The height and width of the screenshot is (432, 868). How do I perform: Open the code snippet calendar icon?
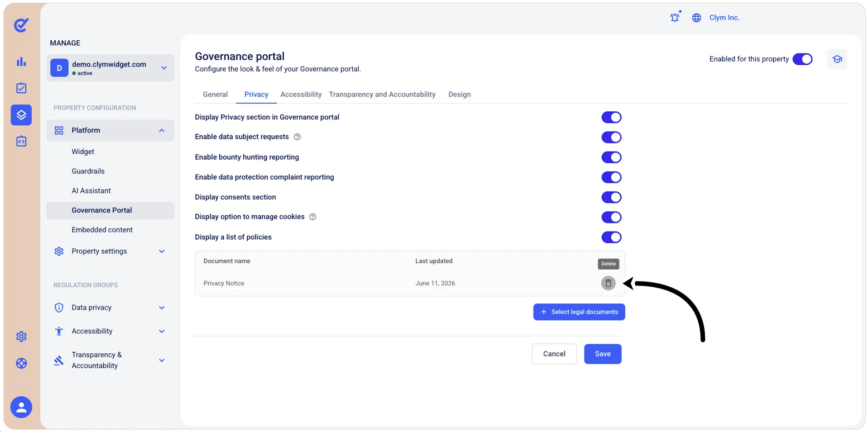pyautogui.click(x=21, y=142)
